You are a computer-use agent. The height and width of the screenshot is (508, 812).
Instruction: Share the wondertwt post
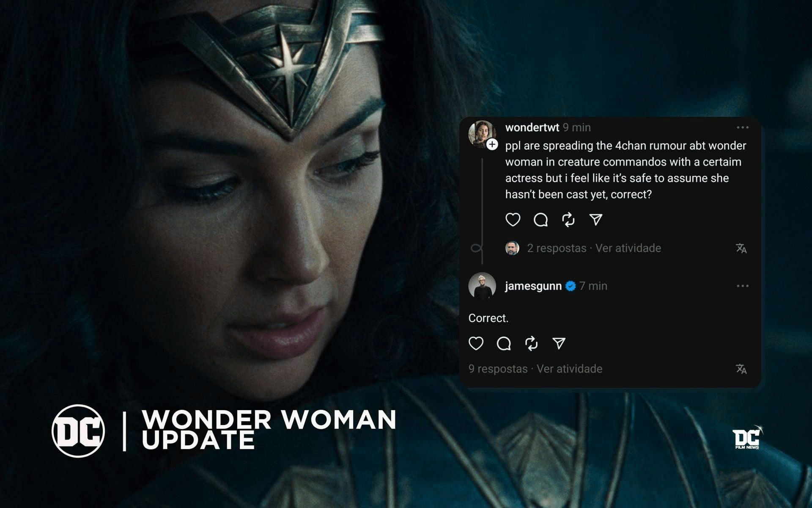[x=595, y=219]
